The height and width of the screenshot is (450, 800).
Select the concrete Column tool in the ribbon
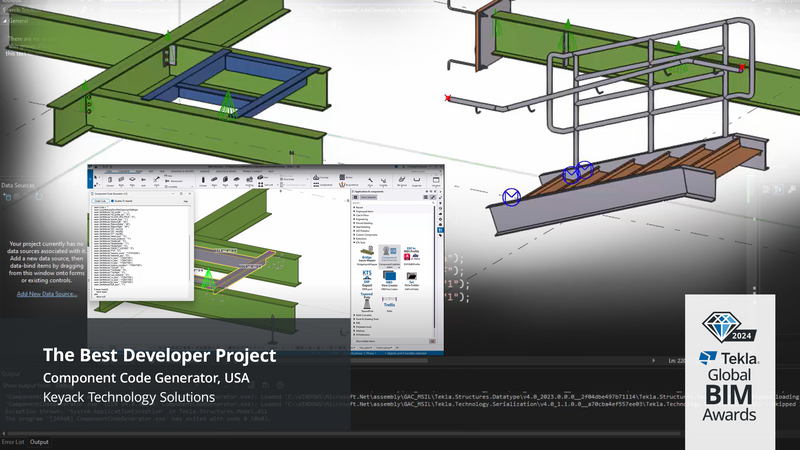(x=203, y=182)
